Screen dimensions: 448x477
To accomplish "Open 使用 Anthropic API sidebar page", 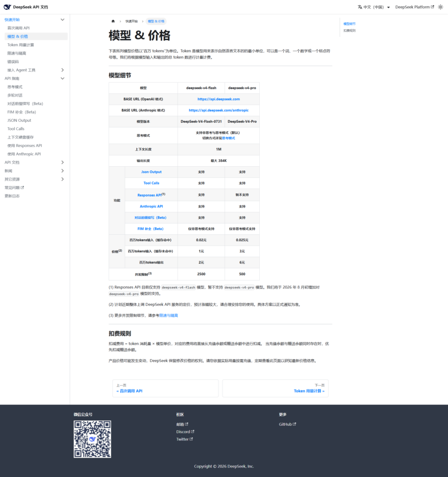I will click(x=24, y=154).
